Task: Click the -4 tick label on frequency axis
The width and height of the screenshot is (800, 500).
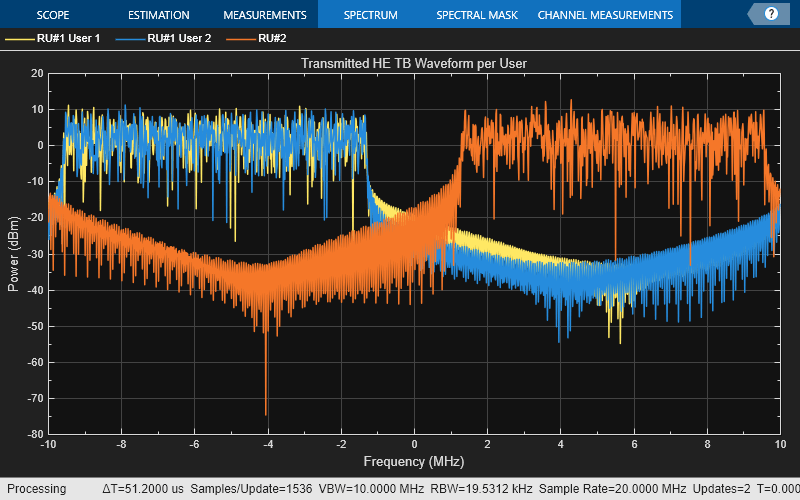Action: (x=268, y=444)
